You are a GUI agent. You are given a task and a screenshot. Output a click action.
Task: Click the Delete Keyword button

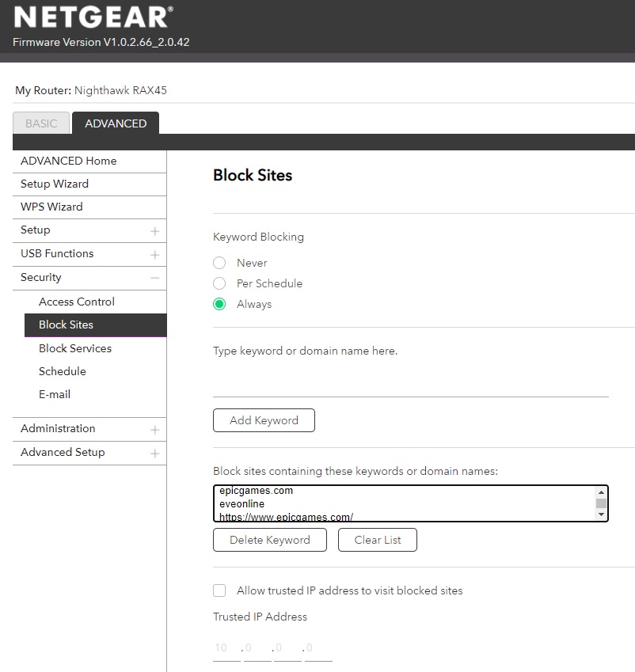[x=269, y=540]
